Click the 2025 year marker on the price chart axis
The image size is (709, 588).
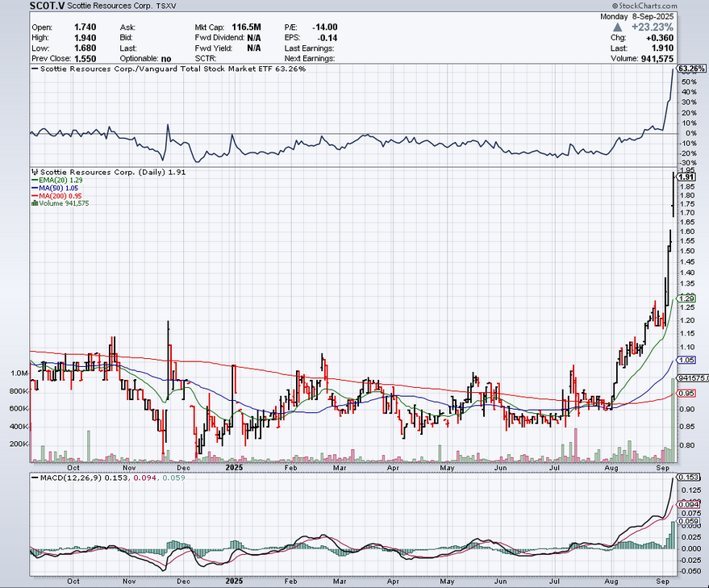[x=235, y=466]
